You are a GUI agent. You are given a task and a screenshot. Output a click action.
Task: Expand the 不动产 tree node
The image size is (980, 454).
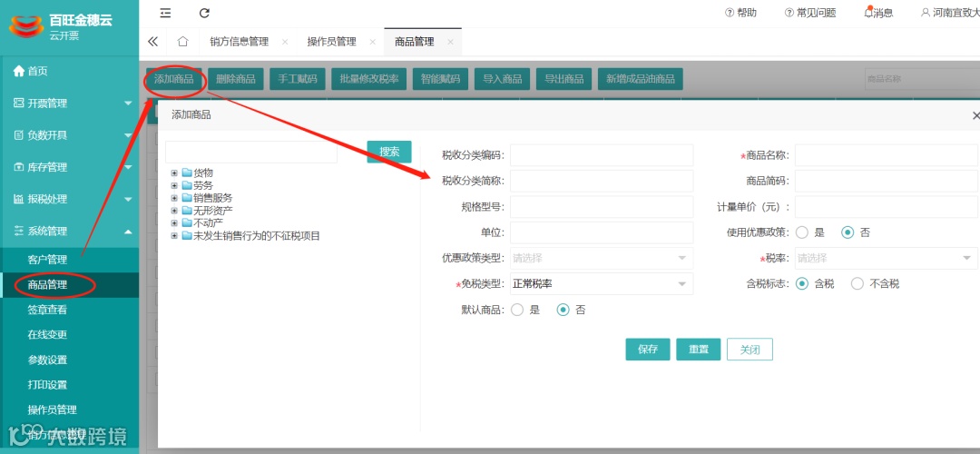point(174,222)
